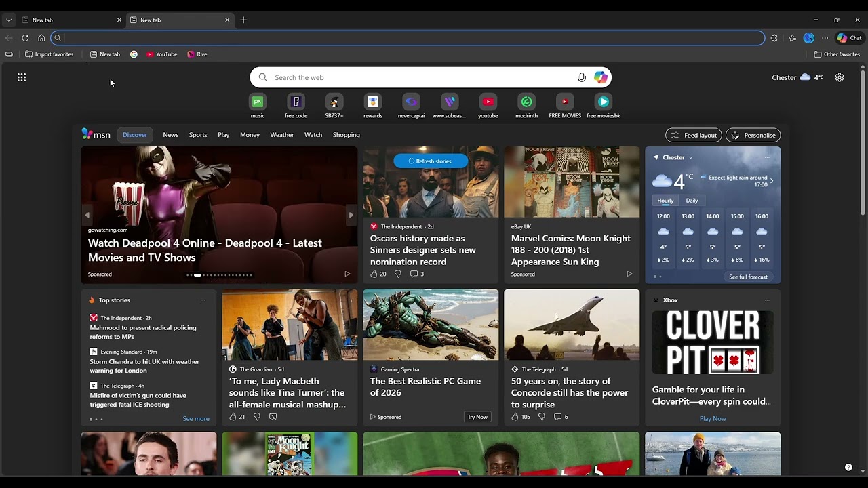Show next slide in the carousel

[x=351, y=215]
